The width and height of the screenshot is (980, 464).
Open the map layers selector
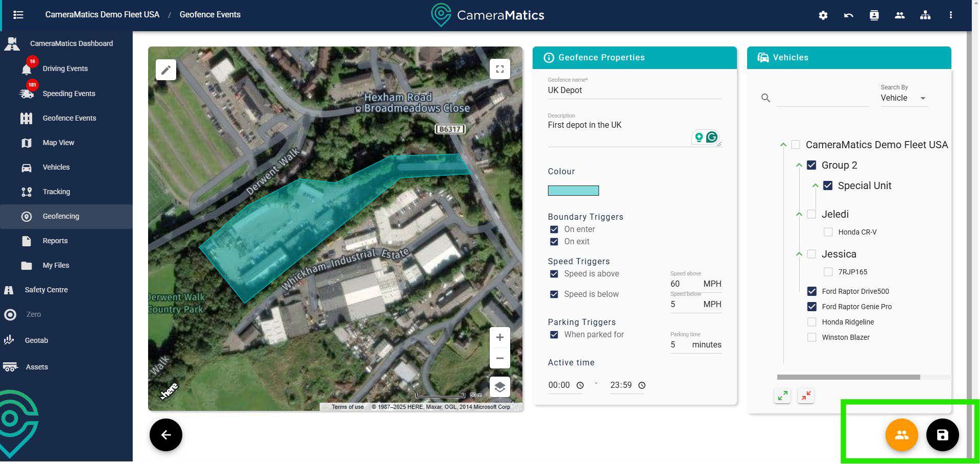(499, 387)
